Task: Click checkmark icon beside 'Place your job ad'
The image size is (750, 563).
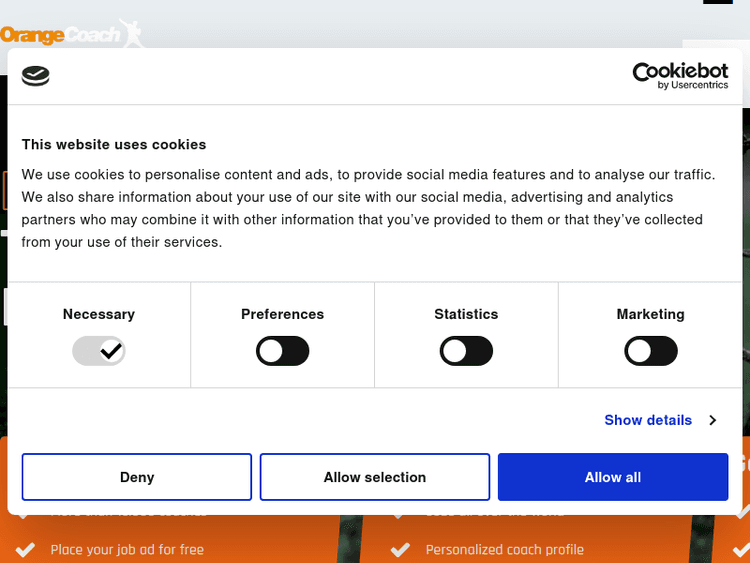Action: pyautogui.click(x=28, y=549)
